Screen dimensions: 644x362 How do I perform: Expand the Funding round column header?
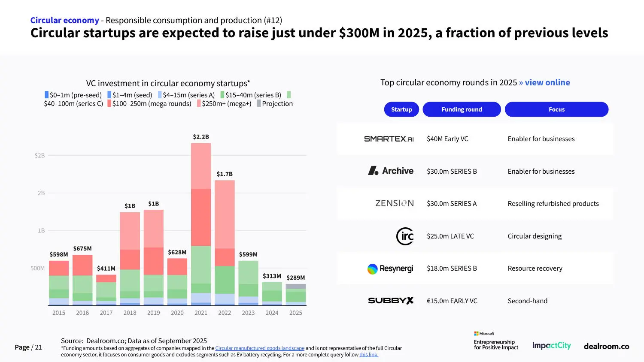click(462, 109)
